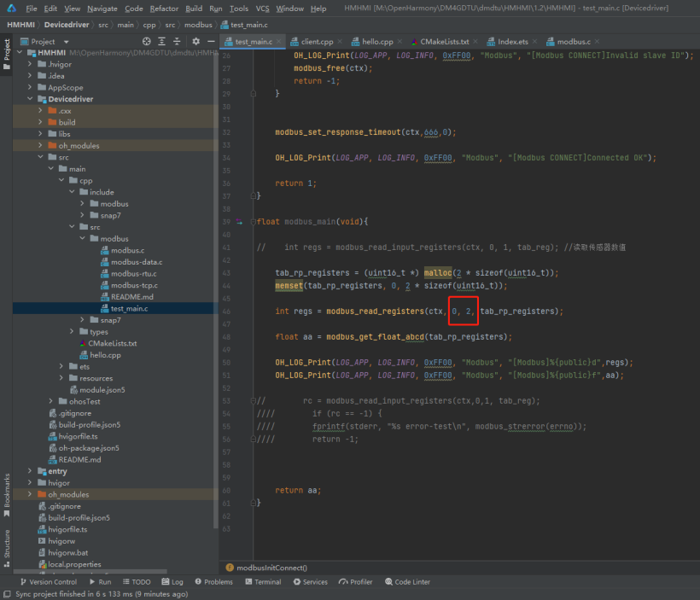Open the Navigate menu
The height and width of the screenshot is (600, 700).
click(102, 9)
